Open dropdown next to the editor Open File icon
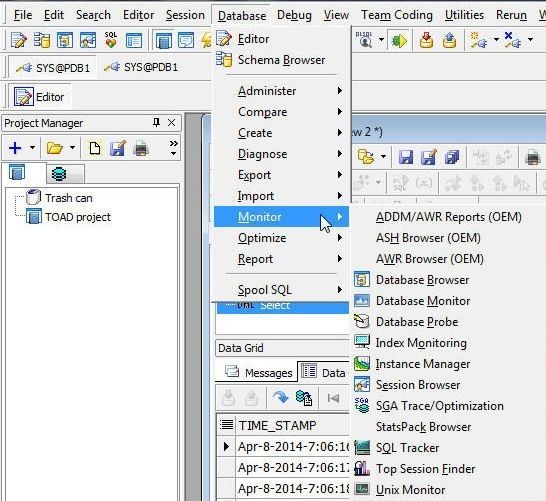Image resolution: width=546 pixels, height=501 pixels. pyautogui.click(x=383, y=156)
